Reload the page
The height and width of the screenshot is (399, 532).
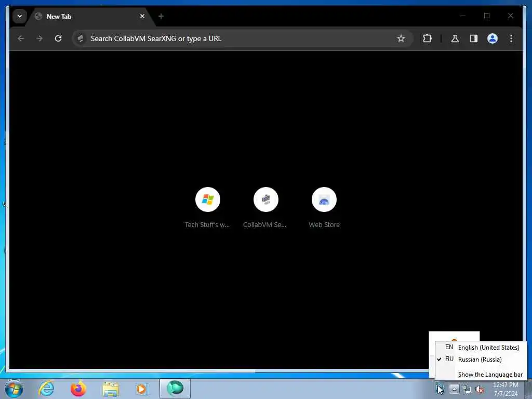point(58,38)
